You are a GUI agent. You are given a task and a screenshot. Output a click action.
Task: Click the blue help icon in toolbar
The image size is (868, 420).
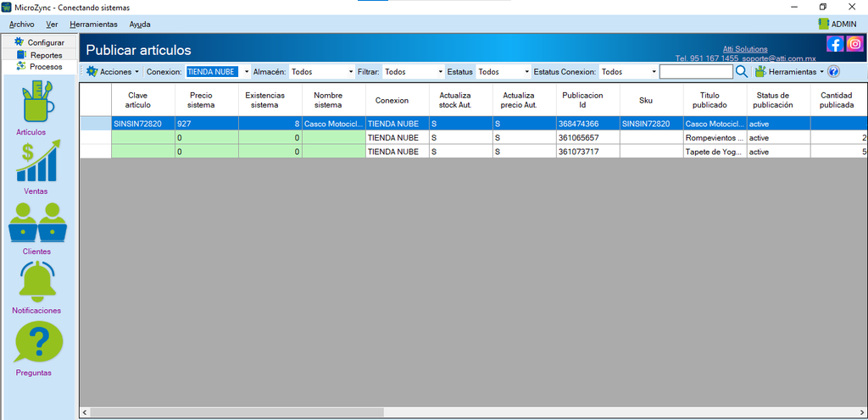pyautogui.click(x=833, y=72)
